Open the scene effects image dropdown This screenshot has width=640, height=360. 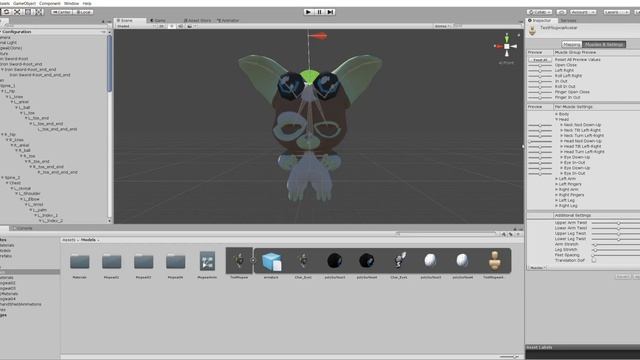(191, 26)
